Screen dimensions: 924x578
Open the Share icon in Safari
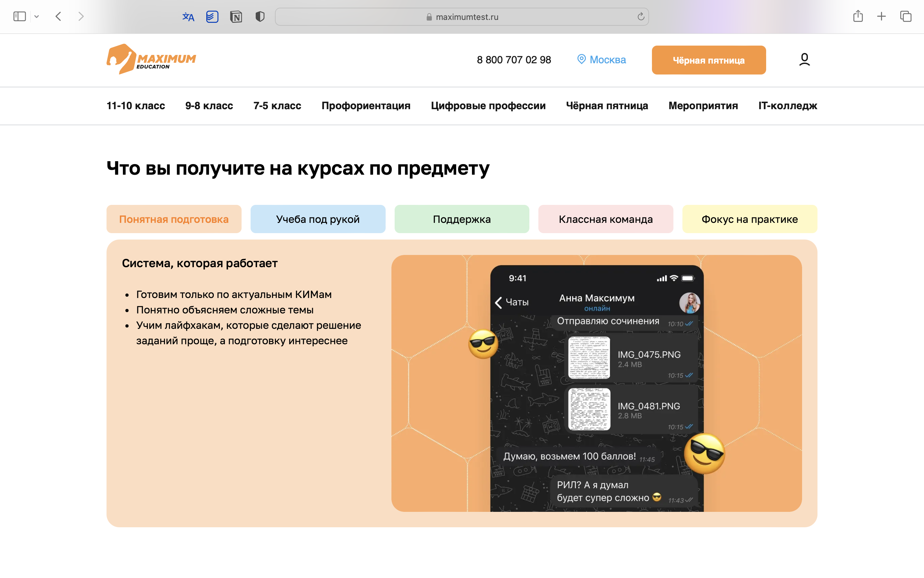pyautogui.click(x=858, y=16)
